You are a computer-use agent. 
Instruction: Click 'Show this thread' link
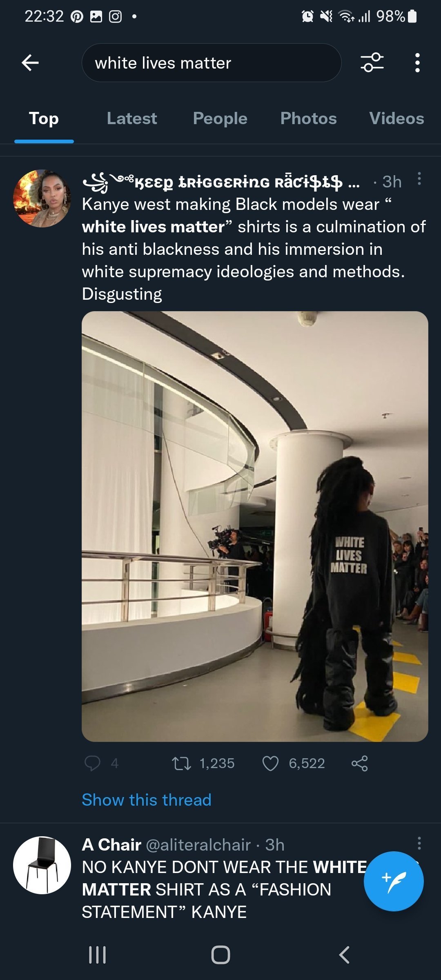[147, 800]
